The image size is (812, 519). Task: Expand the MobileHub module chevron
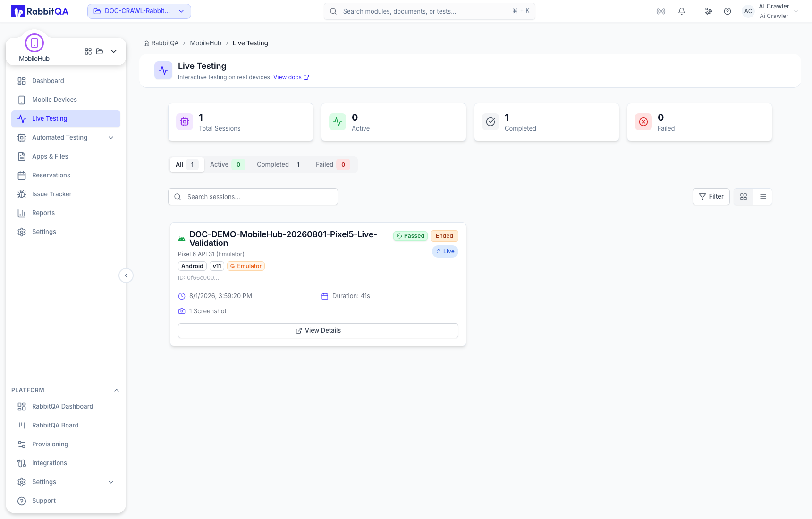[114, 51]
